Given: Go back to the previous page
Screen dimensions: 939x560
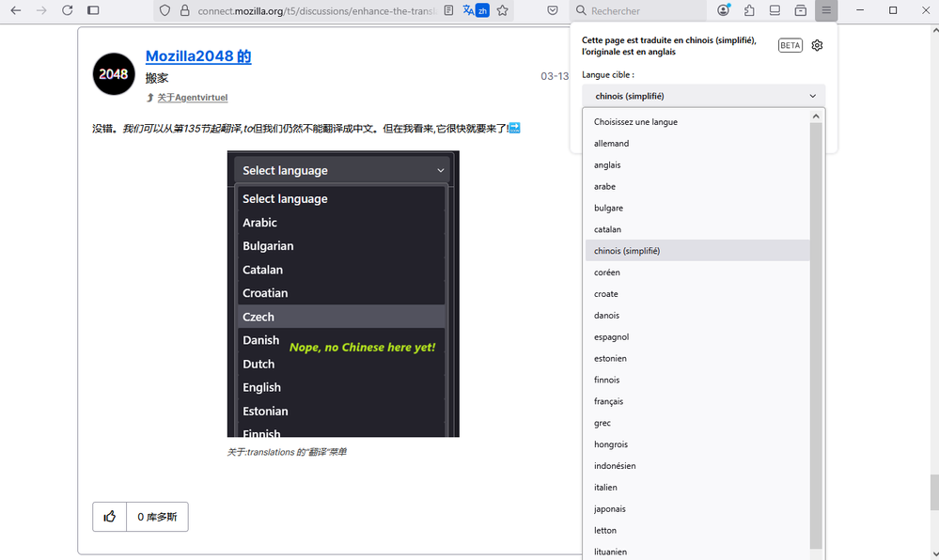Looking at the screenshot, I should 16,10.
